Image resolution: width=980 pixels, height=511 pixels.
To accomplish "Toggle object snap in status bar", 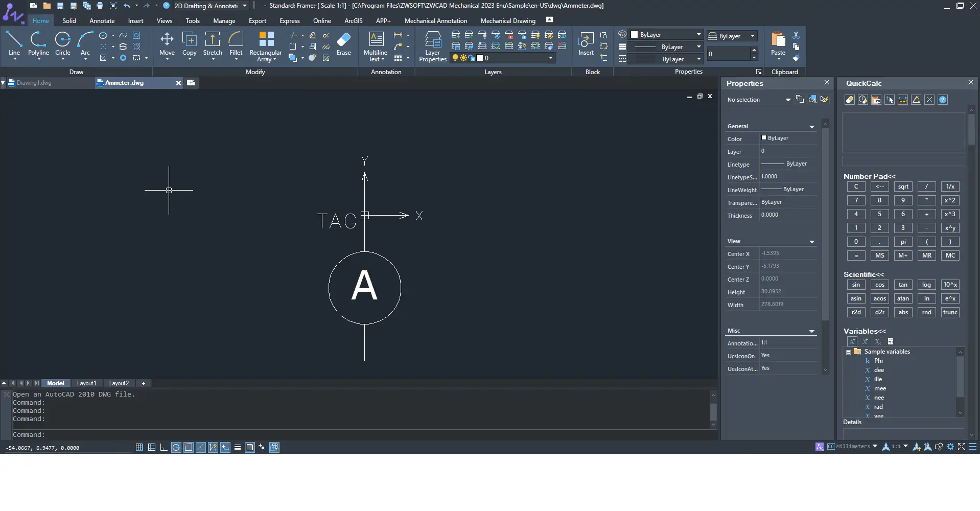I will point(189,447).
